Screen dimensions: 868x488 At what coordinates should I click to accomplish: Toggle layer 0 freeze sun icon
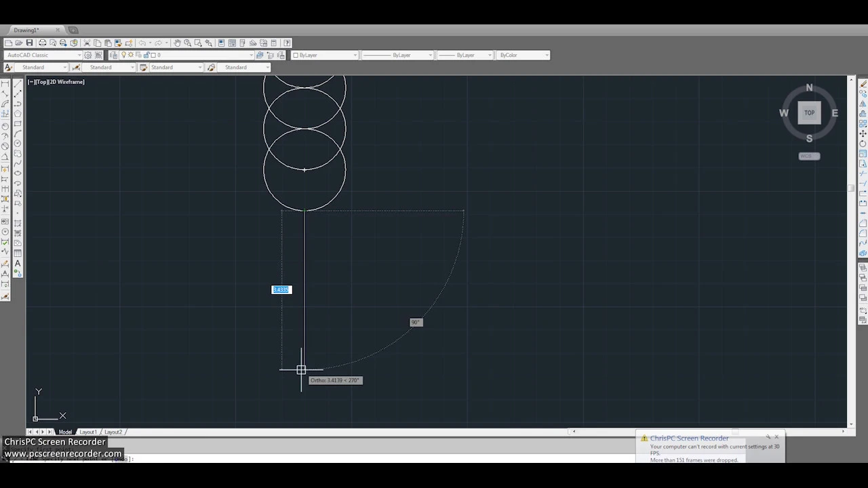click(x=131, y=55)
